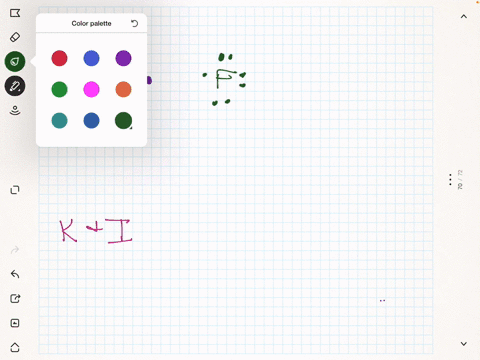The height and width of the screenshot is (360, 480).
Task: Insert an image with picture icon
Action: (15, 323)
